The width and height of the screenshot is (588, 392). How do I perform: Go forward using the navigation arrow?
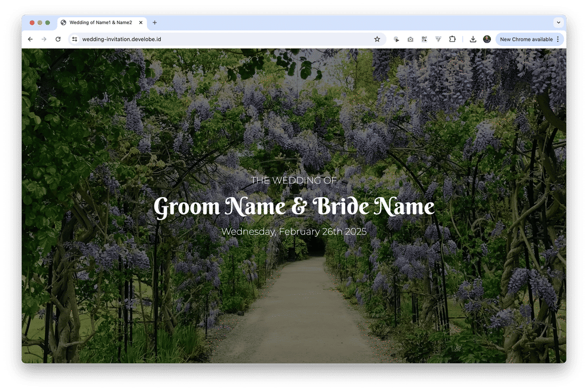pyautogui.click(x=44, y=39)
